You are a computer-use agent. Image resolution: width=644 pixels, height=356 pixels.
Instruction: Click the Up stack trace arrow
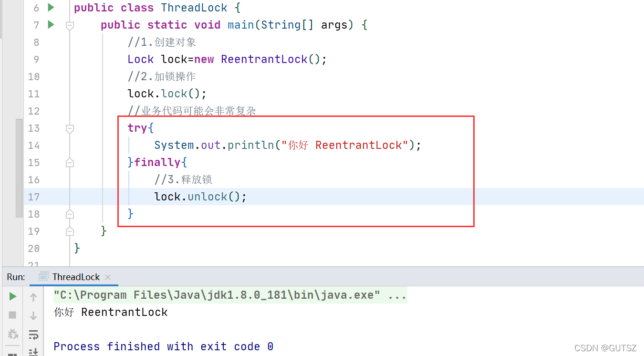point(33,297)
